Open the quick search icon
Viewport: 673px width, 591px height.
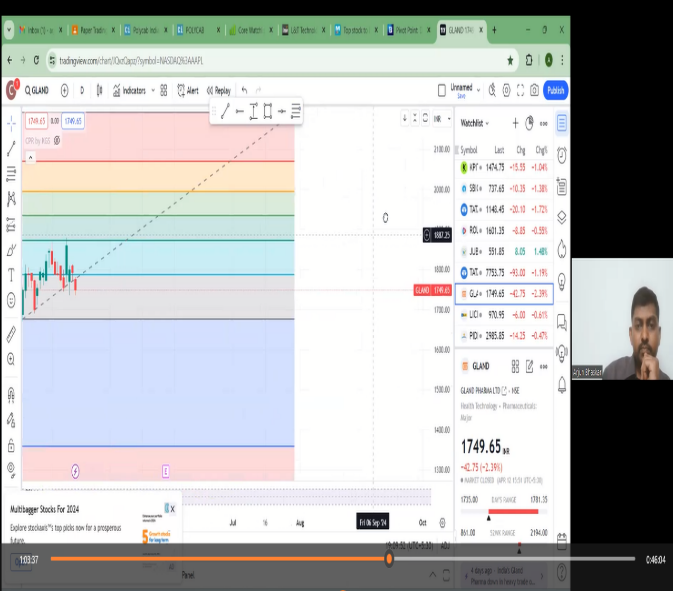pos(492,90)
